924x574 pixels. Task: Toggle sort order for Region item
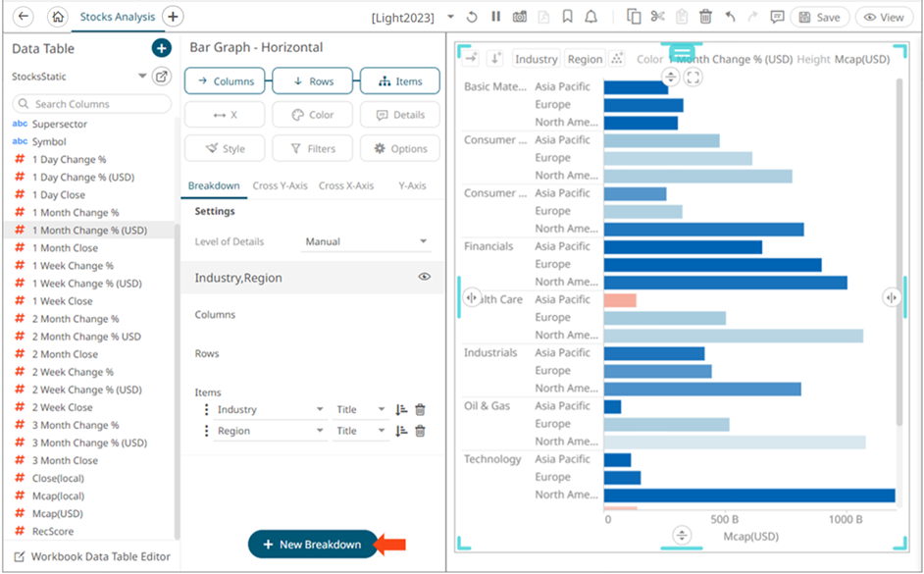click(400, 431)
